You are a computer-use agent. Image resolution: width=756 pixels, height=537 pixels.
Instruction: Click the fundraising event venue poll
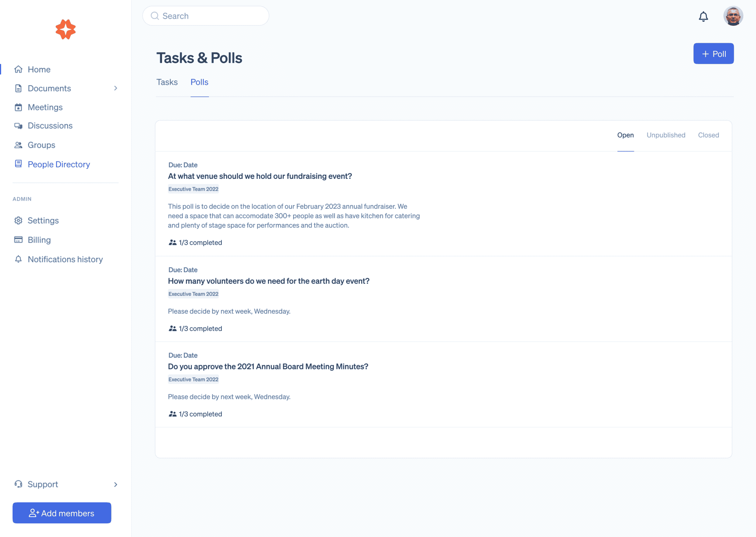(260, 176)
